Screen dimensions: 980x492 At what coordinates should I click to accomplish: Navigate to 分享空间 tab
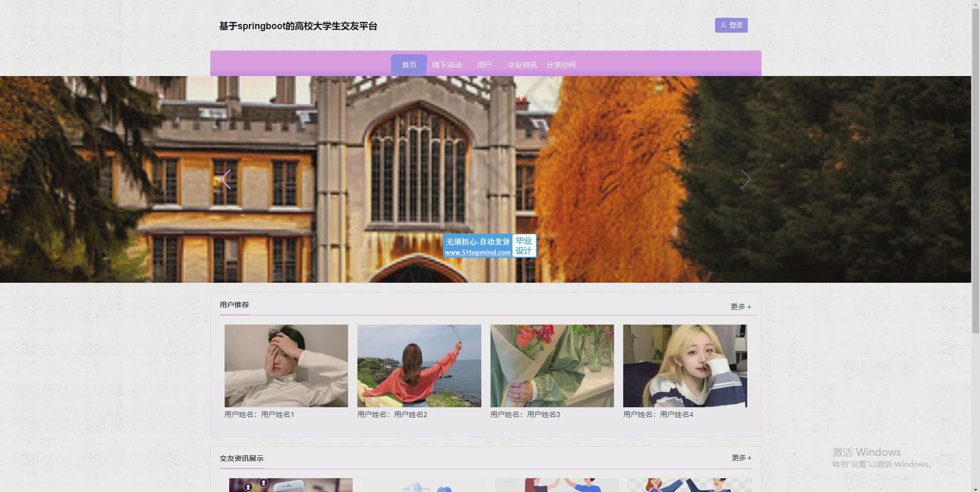560,65
